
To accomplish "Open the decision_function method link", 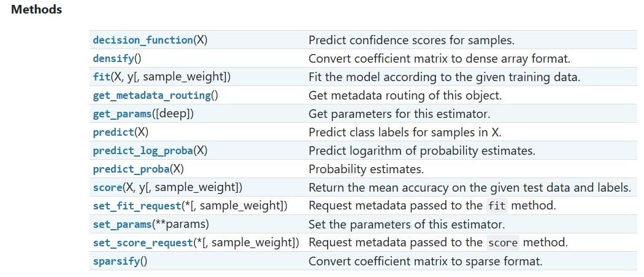I will [143, 40].
